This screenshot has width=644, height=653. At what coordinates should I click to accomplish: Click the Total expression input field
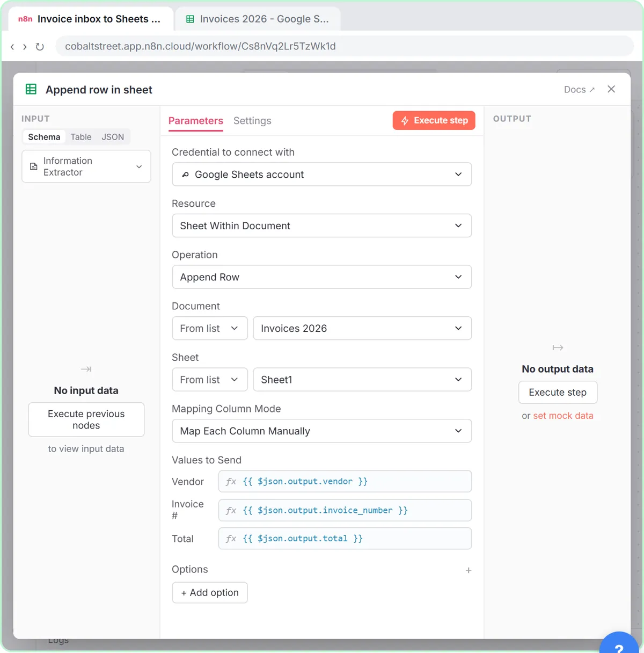(345, 539)
